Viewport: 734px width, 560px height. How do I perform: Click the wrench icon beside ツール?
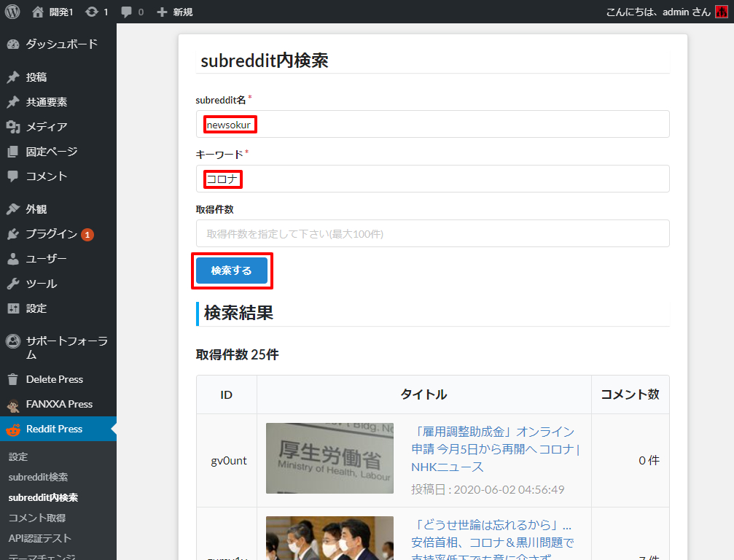tap(13, 284)
